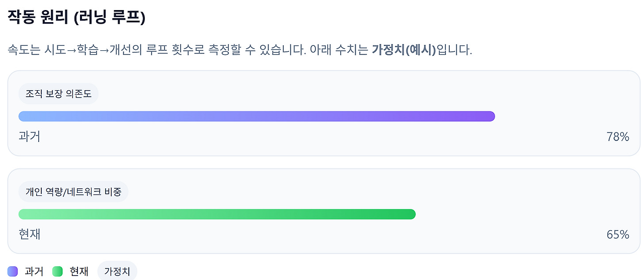Click the green 현재 legend color swatch
This screenshot has width=644, height=280.
tap(58, 271)
